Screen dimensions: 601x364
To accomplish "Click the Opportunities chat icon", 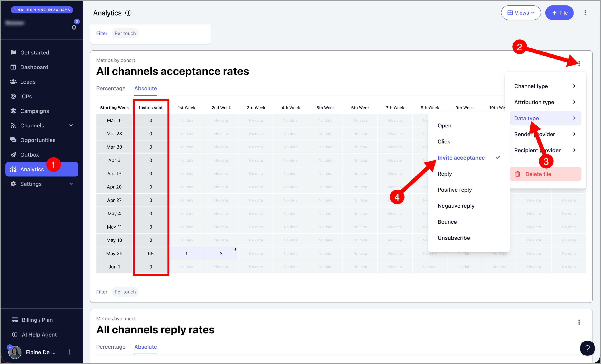I will click(x=13, y=140).
